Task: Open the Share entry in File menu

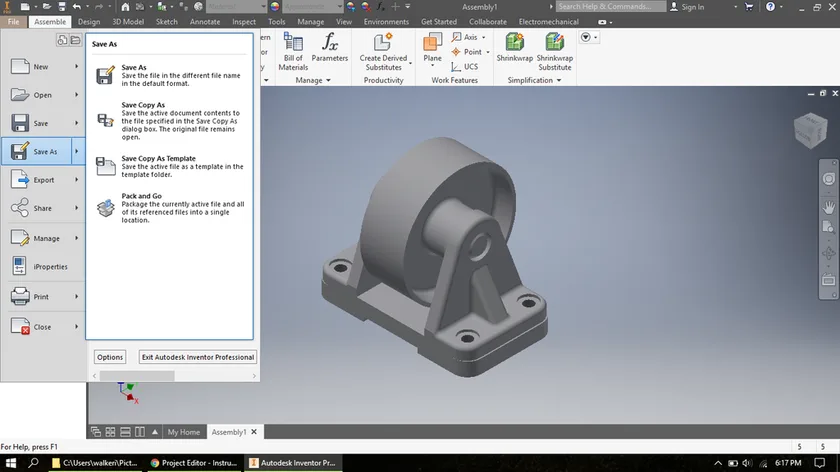Action: pos(42,208)
